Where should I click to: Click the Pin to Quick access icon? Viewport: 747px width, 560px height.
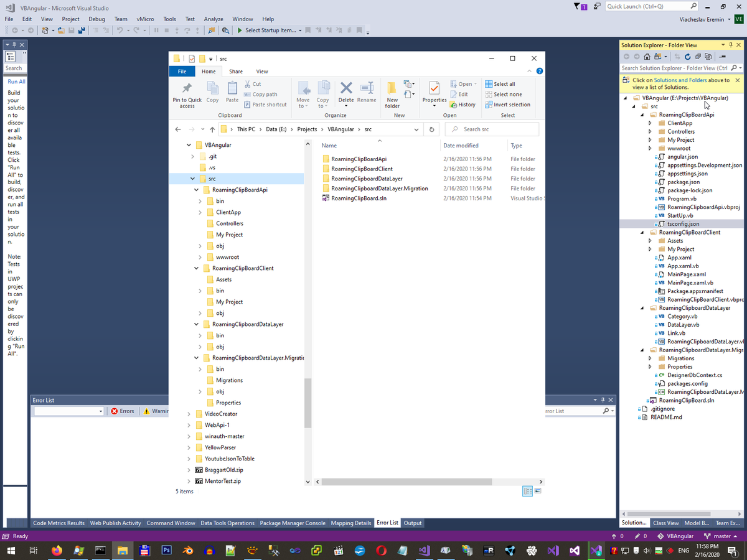[187, 88]
